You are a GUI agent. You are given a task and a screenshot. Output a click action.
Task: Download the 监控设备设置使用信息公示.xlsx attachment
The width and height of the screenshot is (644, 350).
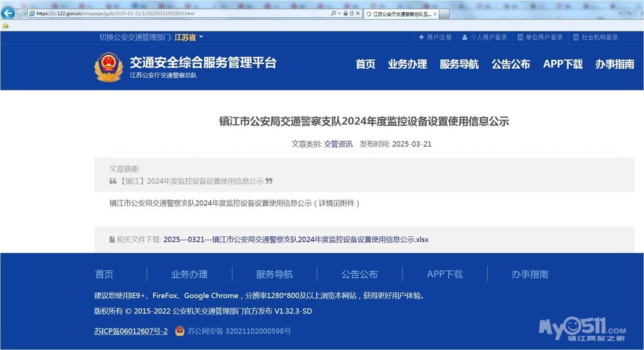click(296, 239)
